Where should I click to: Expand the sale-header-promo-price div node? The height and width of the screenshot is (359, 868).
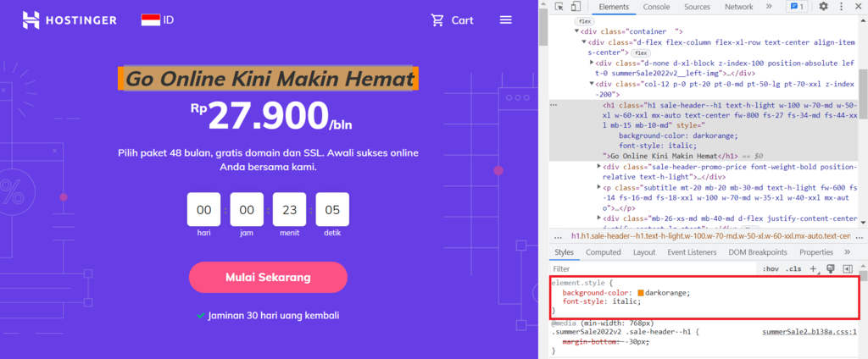(x=599, y=167)
